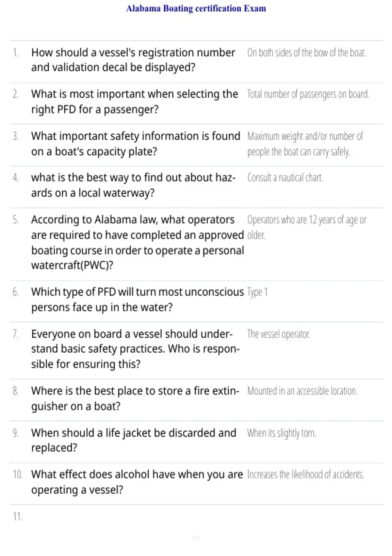Select question 7 about basic safety practices
Screen dimensions: 392x556
point(136,349)
